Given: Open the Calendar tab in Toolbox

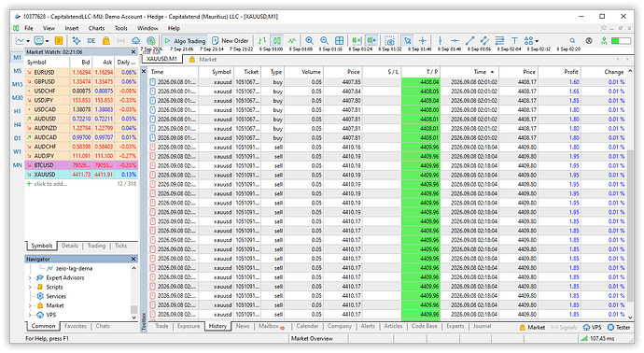Looking at the screenshot, I should pyautogui.click(x=307, y=326).
